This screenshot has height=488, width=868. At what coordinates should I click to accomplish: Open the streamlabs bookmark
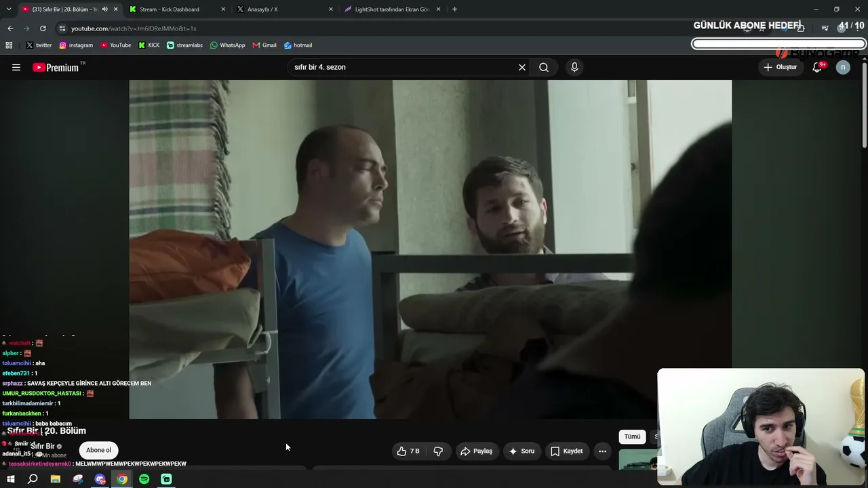pyautogui.click(x=184, y=45)
